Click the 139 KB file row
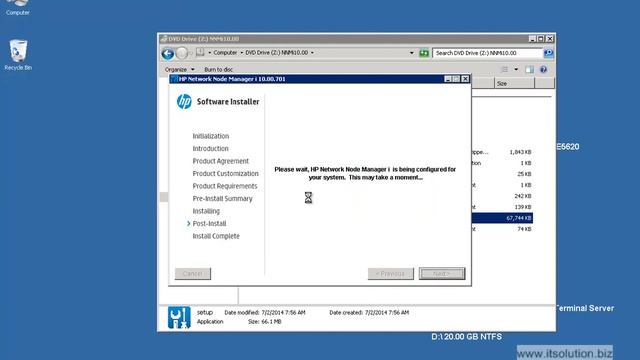Image resolution: width=640 pixels, height=360 pixels. [502, 207]
